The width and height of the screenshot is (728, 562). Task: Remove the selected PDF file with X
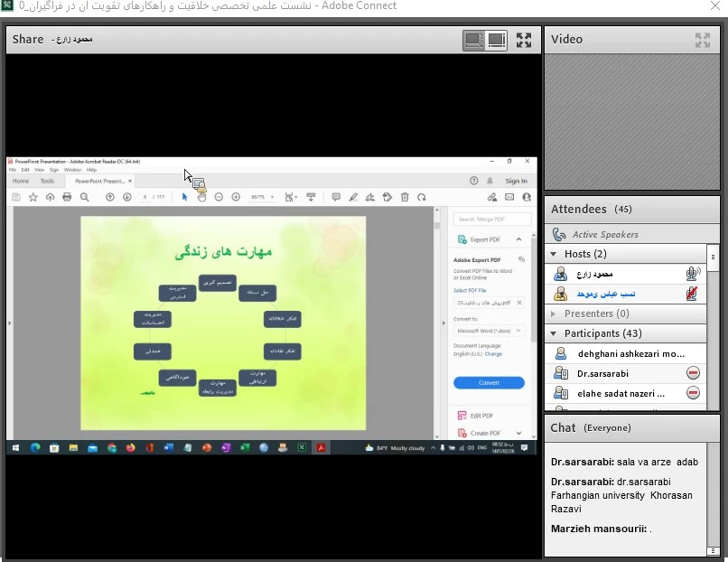[519, 303]
